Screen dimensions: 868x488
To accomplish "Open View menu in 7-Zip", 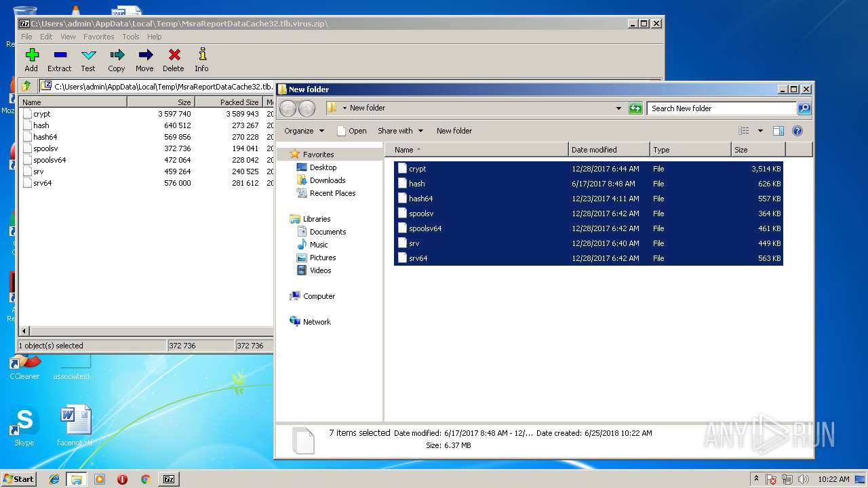I will point(68,37).
